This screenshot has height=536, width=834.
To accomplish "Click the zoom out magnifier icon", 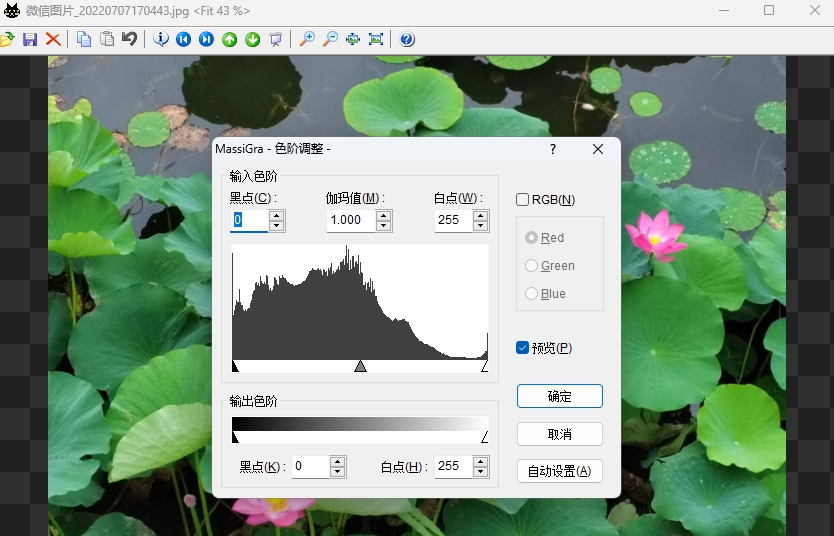I will coord(330,39).
